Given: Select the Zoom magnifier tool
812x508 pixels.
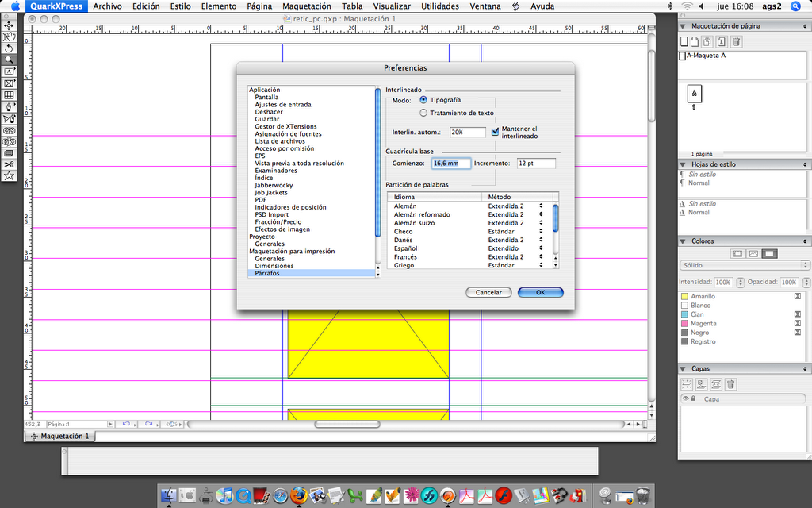Looking at the screenshot, I should click(x=9, y=60).
